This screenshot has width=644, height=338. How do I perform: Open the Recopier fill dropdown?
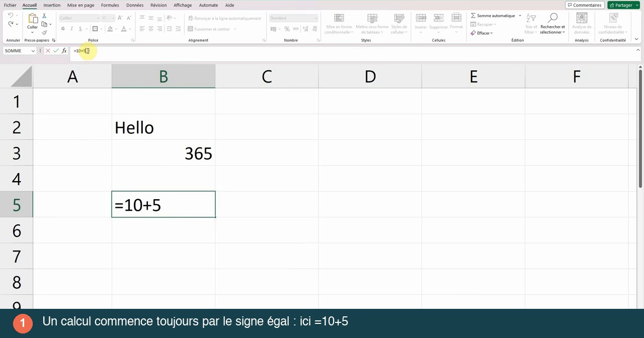[x=483, y=24]
